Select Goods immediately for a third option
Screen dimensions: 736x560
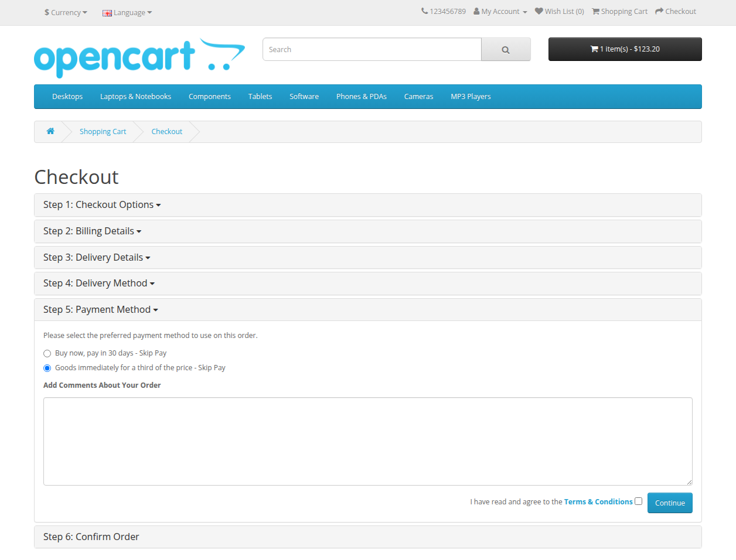click(47, 368)
